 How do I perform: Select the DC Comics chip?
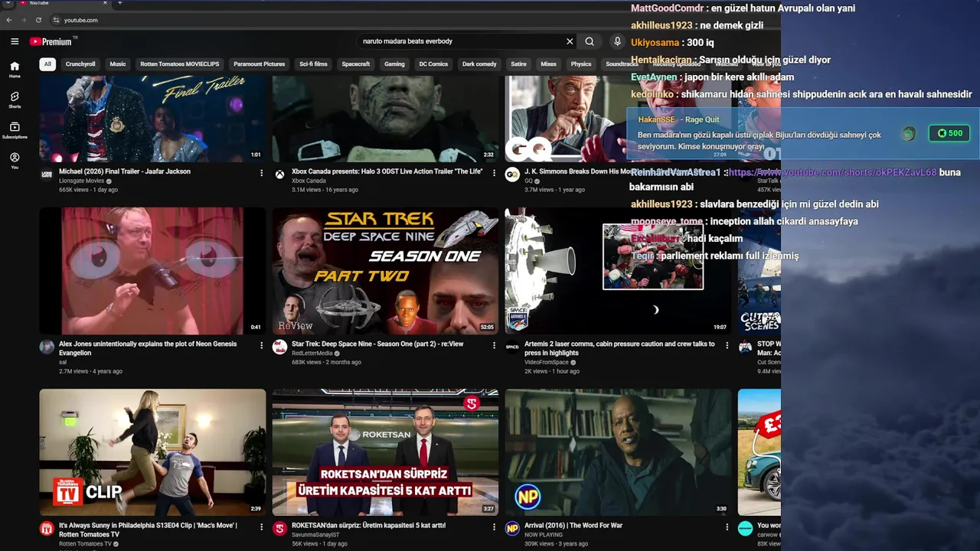433,64
